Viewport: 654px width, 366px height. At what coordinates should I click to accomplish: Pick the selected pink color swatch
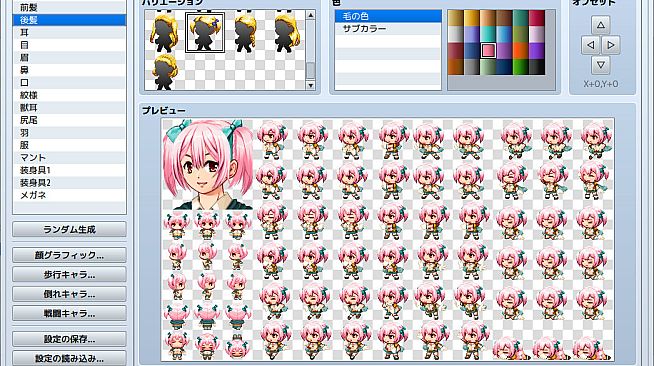[488, 51]
